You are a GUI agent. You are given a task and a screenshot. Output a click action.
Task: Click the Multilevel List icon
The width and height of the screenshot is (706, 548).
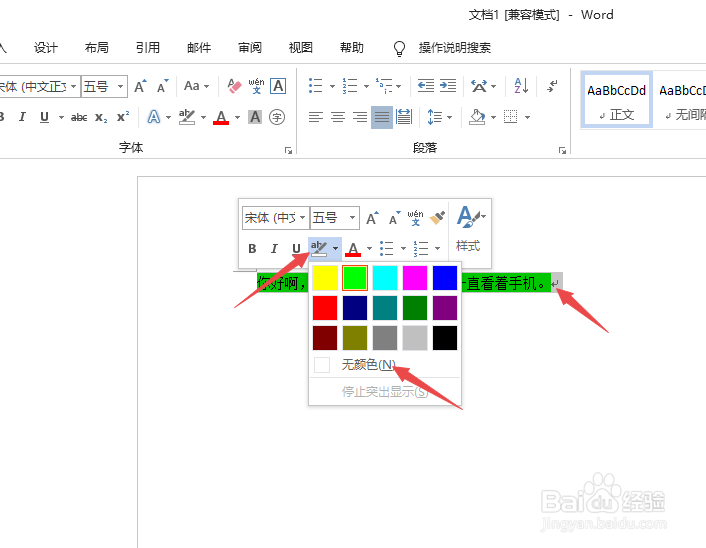(384, 86)
